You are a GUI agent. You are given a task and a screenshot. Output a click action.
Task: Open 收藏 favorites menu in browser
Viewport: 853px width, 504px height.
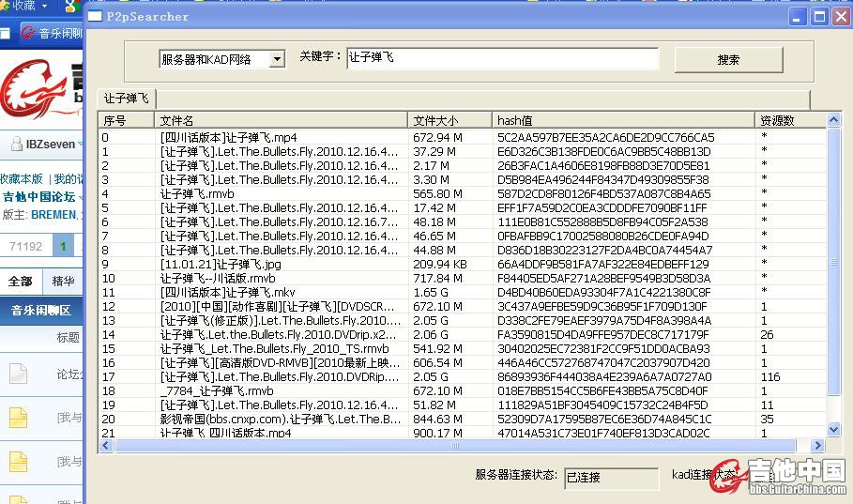tap(24, 6)
